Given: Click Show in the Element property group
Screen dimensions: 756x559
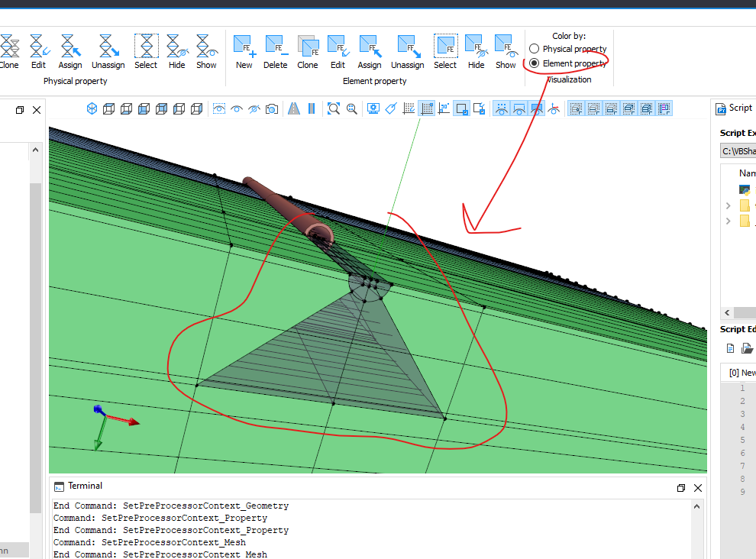Looking at the screenshot, I should point(506,52).
